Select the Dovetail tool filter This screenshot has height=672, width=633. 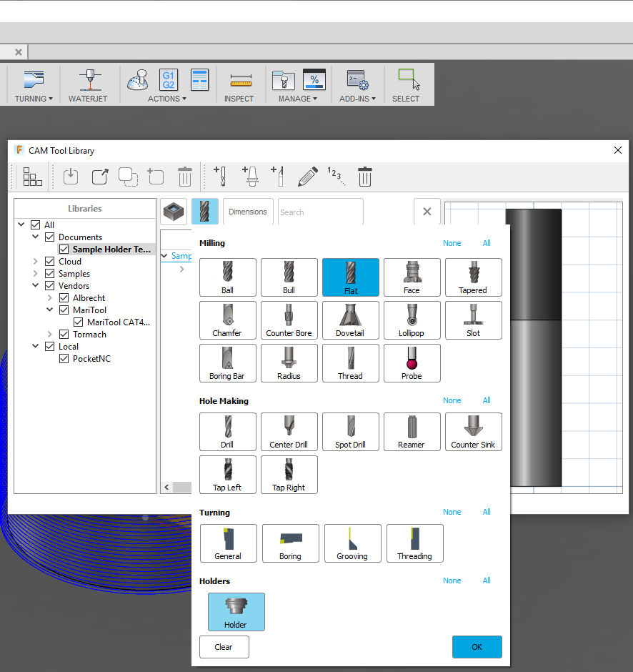tap(351, 320)
